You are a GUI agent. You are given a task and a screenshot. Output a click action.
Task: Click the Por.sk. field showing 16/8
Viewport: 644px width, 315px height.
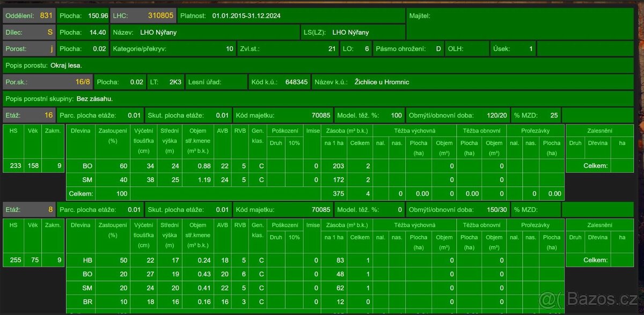point(47,82)
